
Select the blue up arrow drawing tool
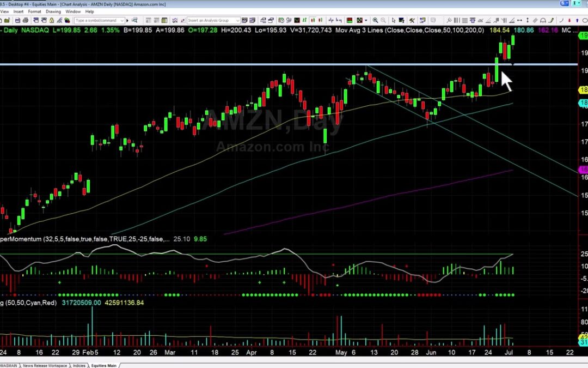coord(577,20)
